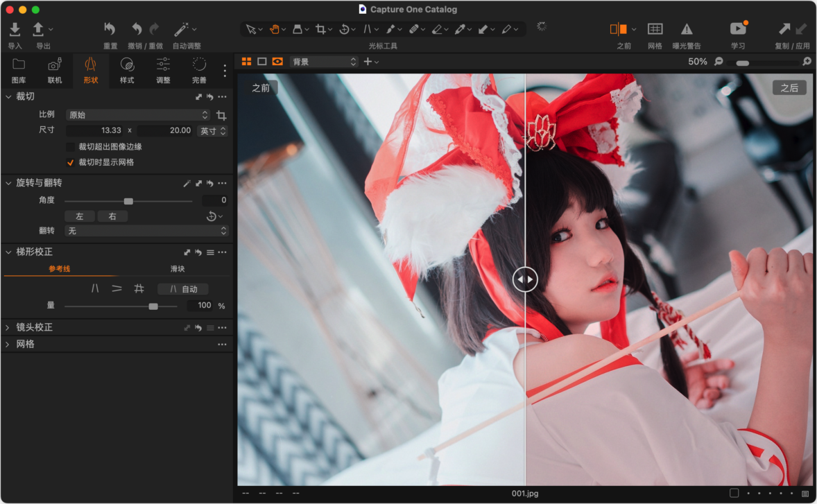Click the Apply adjustments arrow icon
This screenshot has width=817, height=504.
pyautogui.click(x=801, y=29)
